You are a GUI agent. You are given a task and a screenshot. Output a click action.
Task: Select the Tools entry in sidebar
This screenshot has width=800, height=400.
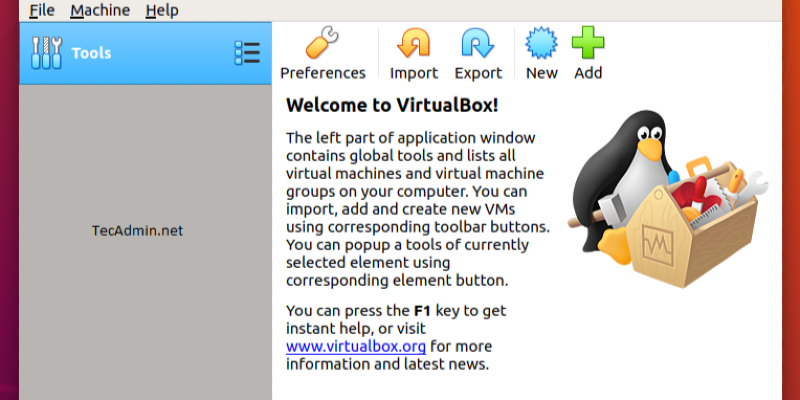point(145,53)
